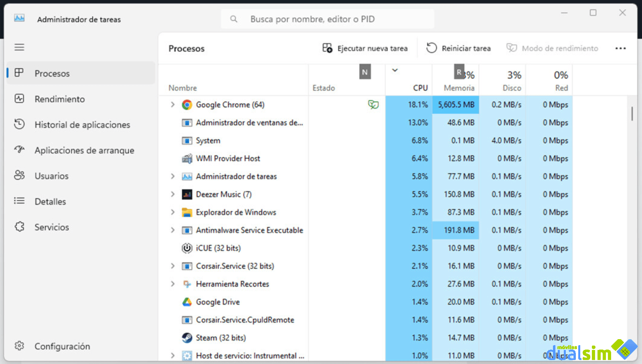642x364 pixels.
Task: Click the System process icon
Action: coord(187,141)
